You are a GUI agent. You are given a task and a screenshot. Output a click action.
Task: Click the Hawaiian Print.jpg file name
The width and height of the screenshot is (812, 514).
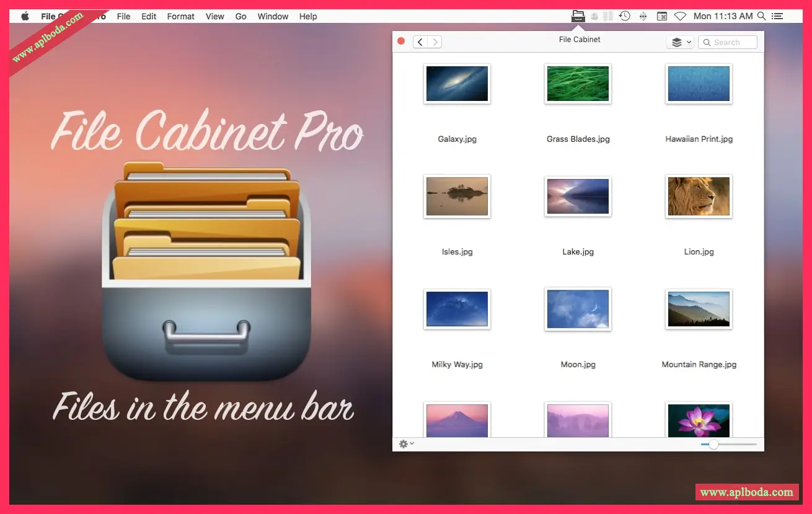[699, 139]
